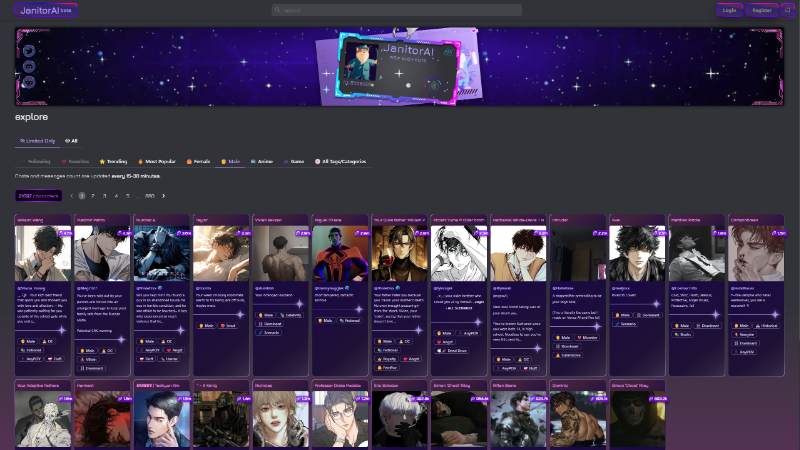The image size is (800, 450).
Task: Click the flame icon of Most Popular filter
Action: [x=140, y=162]
